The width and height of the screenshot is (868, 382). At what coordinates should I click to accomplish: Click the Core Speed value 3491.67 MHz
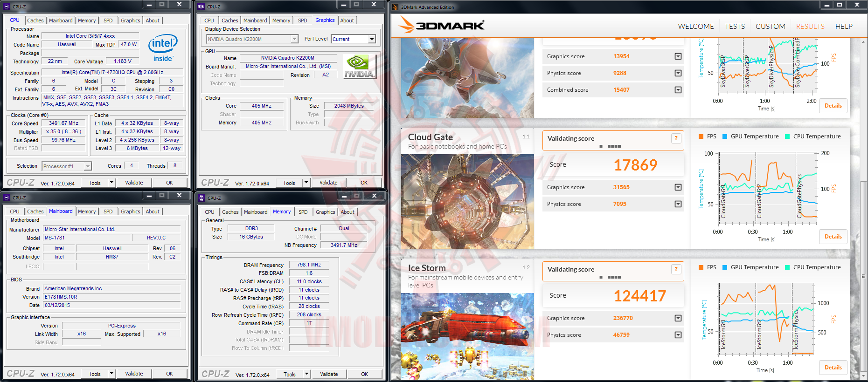click(63, 123)
